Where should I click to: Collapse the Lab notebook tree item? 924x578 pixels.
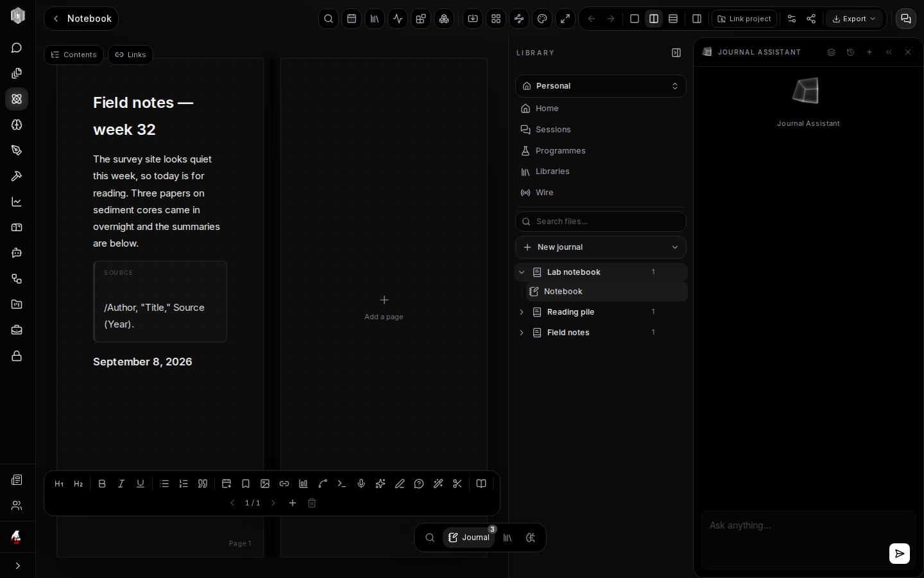click(x=522, y=272)
